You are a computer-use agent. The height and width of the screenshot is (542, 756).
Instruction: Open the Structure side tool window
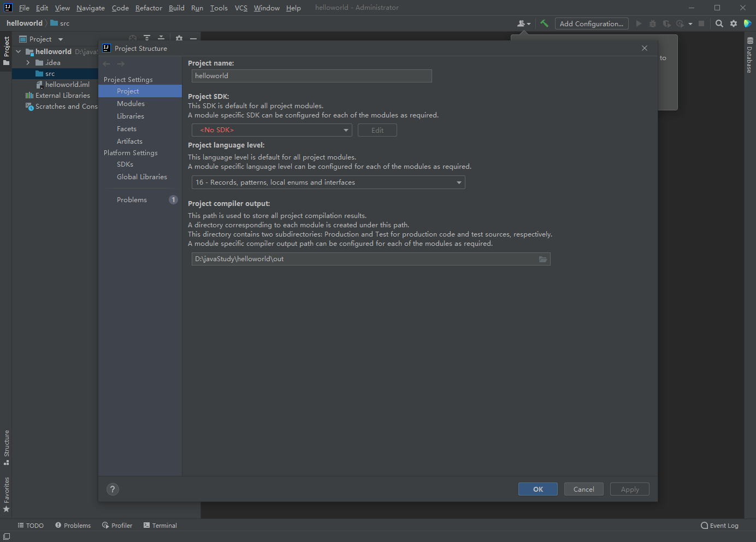click(7, 447)
